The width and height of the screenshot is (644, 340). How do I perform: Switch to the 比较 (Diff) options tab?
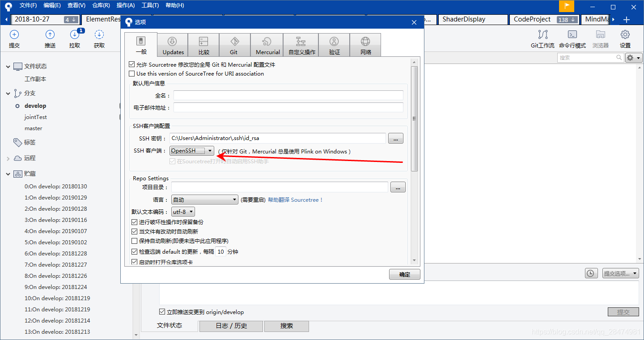204,45
